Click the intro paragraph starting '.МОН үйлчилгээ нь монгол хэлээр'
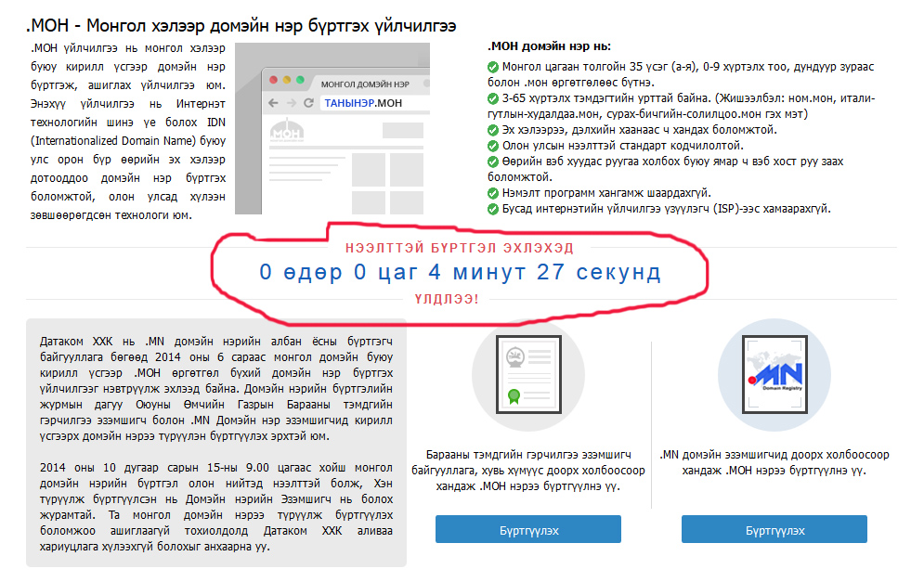 pos(128,132)
